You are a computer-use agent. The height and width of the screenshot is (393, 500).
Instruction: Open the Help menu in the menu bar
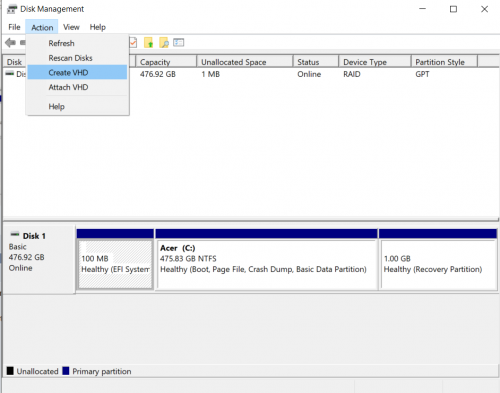[x=98, y=27]
